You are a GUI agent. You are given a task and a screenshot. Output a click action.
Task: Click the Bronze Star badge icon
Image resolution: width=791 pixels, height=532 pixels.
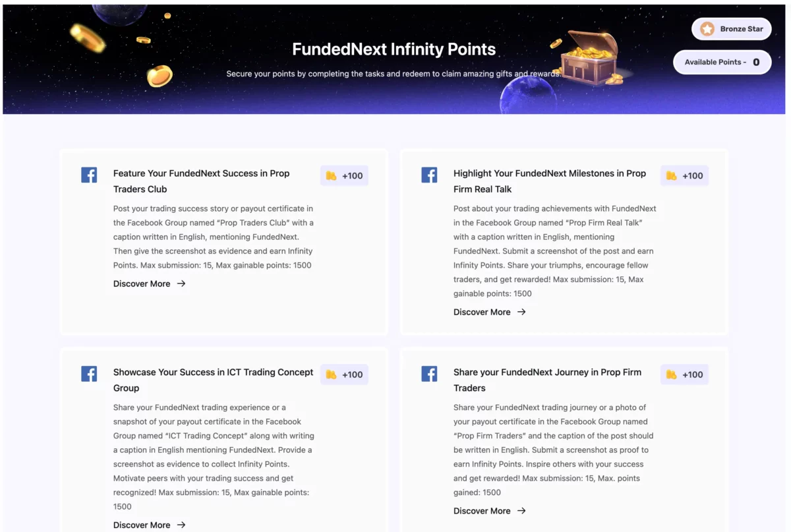coord(707,28)
